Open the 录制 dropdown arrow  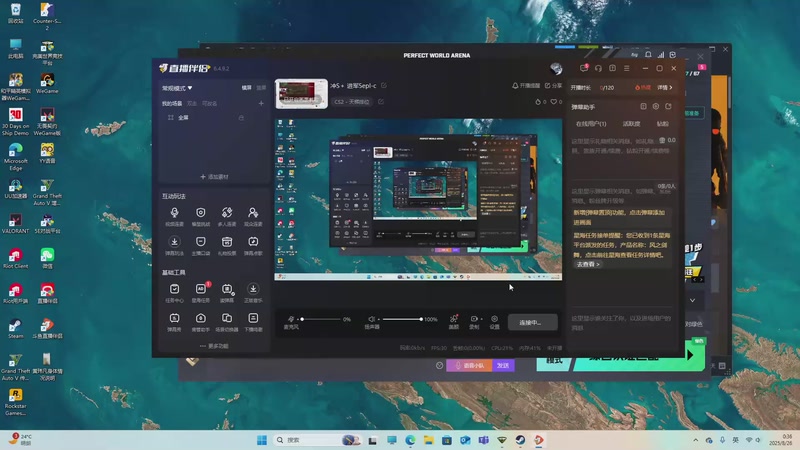click(481, 319)
